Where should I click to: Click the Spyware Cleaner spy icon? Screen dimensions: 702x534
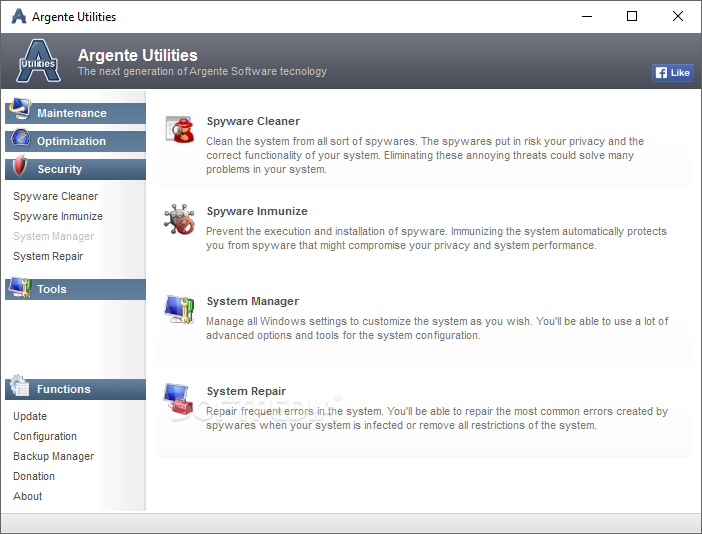coord(180,129)
